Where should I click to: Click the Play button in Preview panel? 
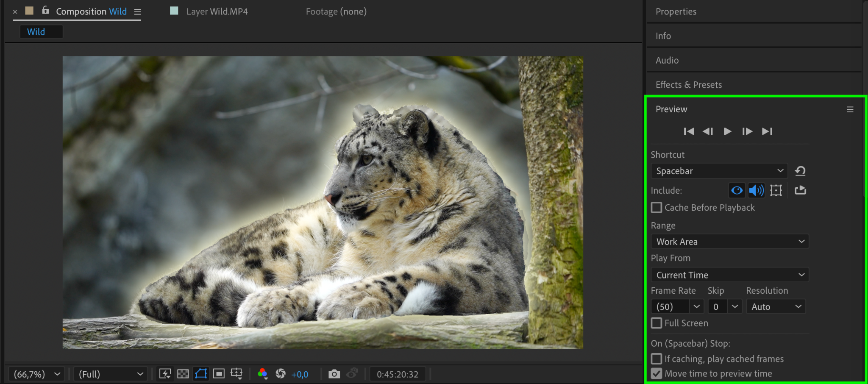[727, 131]
